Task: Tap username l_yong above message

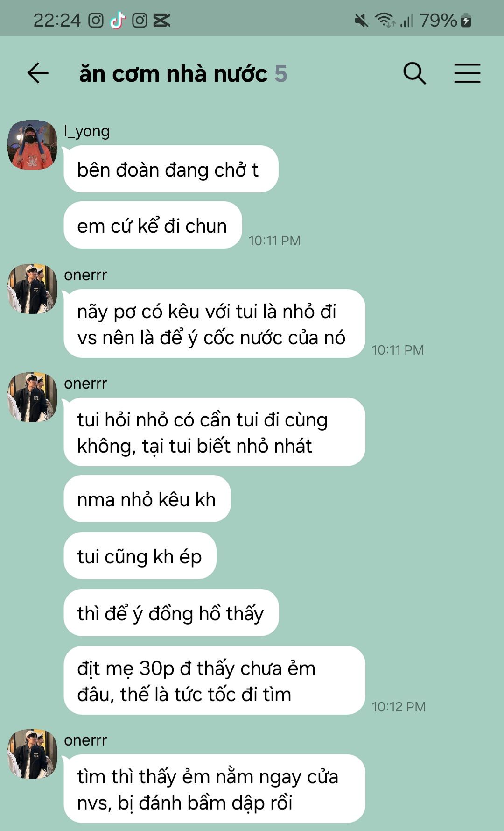Action: click(87, 131)
